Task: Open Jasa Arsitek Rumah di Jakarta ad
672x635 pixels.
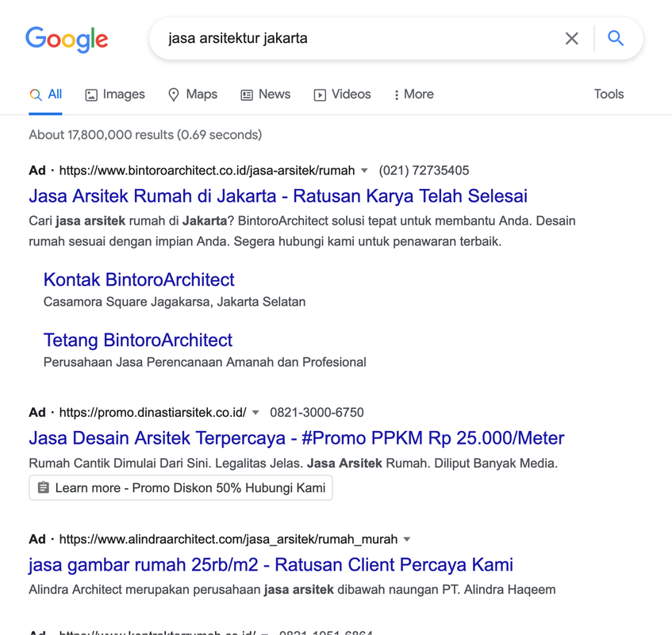Action: pyautogui.click(x=278, y=196)
